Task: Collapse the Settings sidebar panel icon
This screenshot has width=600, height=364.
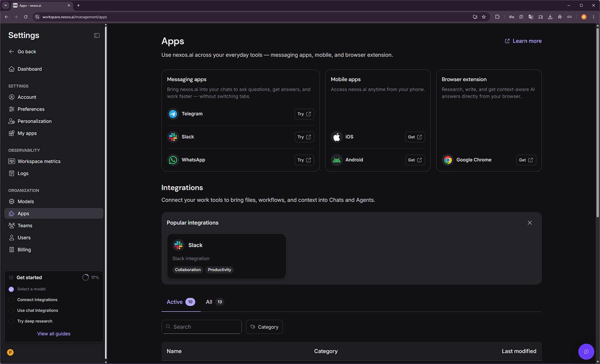Action: click(x=96, y=35)
